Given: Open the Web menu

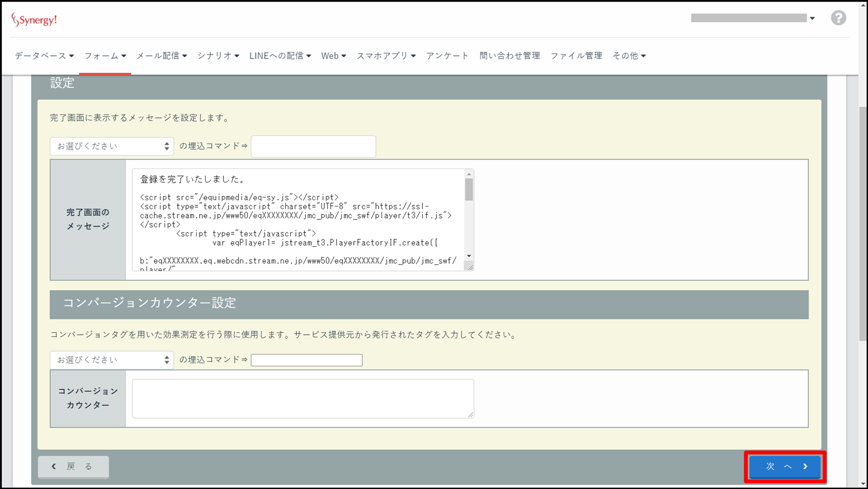Looking at the screenshot, I should tap(333, 56).
